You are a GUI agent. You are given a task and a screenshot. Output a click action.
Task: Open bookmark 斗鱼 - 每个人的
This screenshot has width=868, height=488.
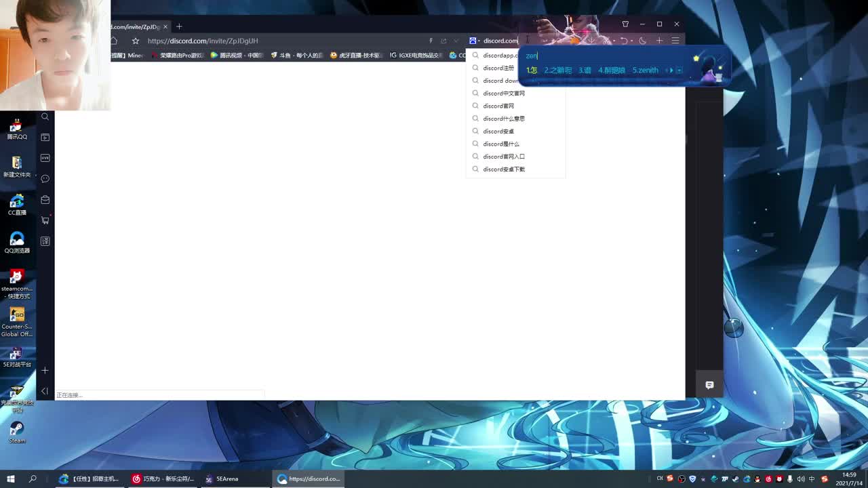[x=296, y=56]
